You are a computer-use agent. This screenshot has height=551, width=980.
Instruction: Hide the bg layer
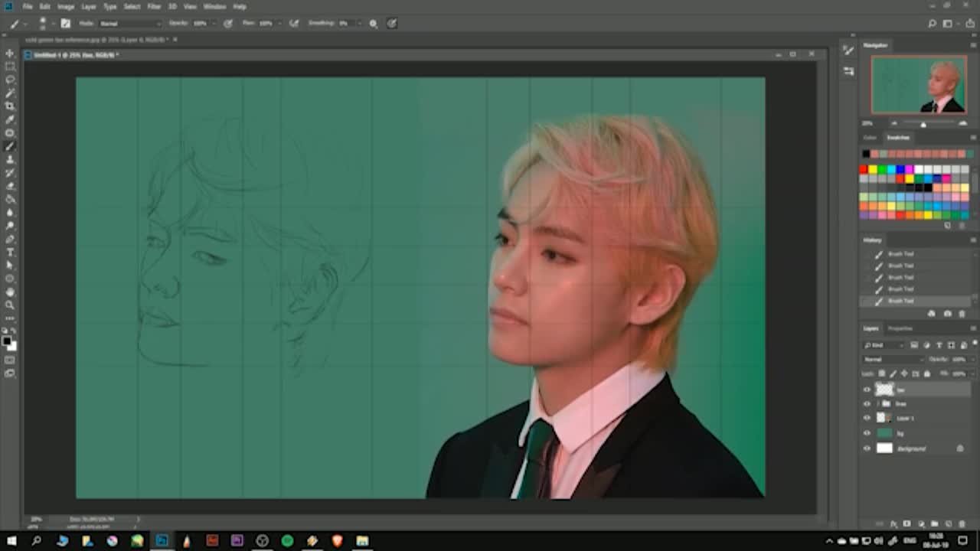coord(867,433)
